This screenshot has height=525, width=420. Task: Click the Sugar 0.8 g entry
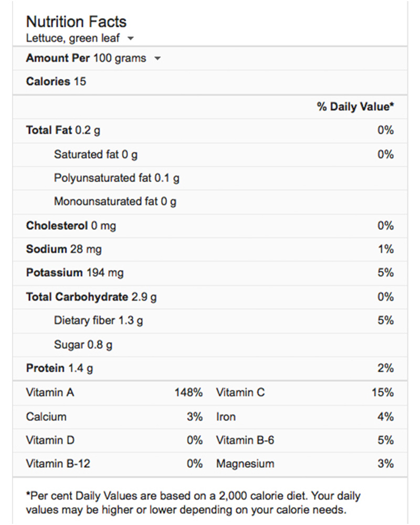pyautogui.click(x=83, y=345)
